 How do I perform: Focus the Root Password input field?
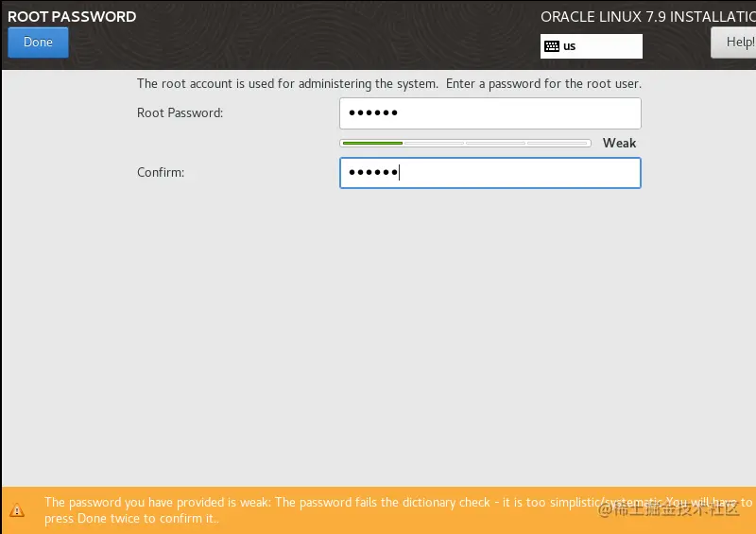point(490,113)
